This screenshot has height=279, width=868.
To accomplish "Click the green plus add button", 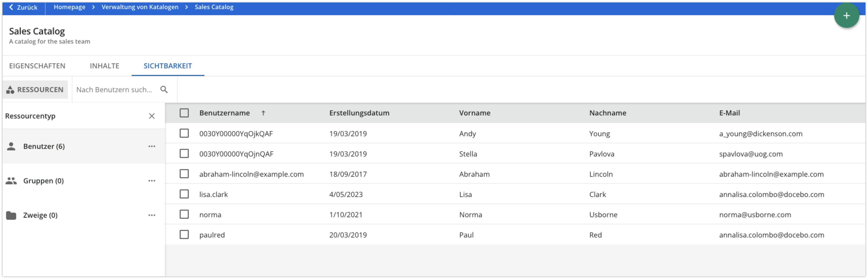I will [x=846, y=15].
